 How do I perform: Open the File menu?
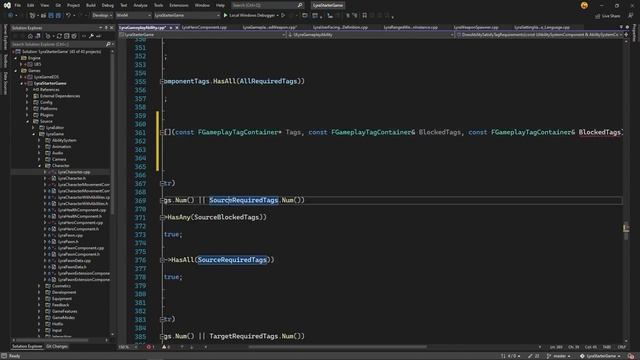pos(18,5)
